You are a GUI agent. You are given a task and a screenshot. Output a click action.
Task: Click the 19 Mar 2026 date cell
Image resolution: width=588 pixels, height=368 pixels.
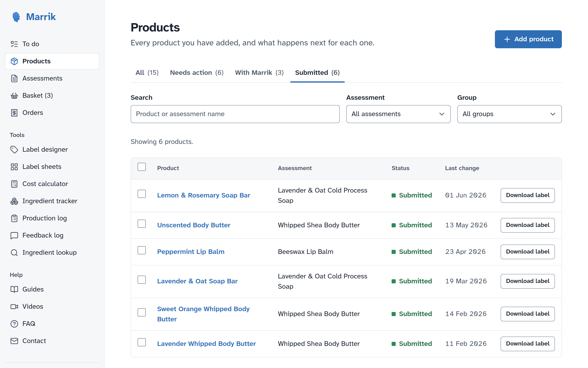click(466, 281)
